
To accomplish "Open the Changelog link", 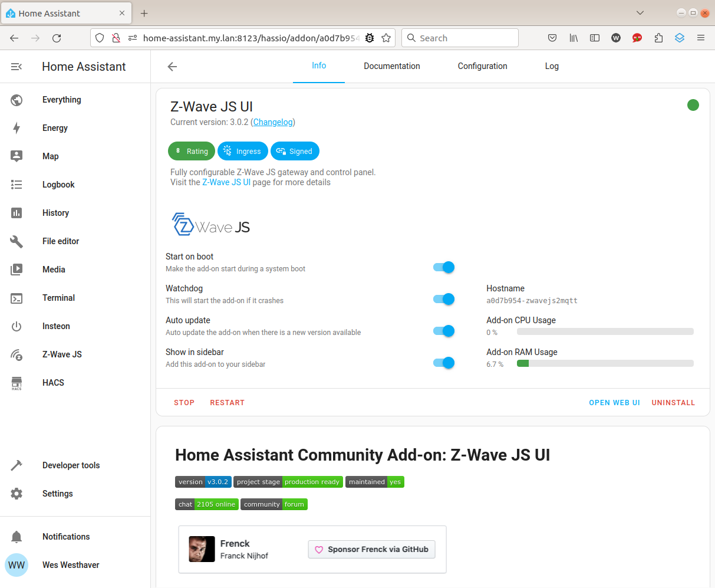I will 273,122.
